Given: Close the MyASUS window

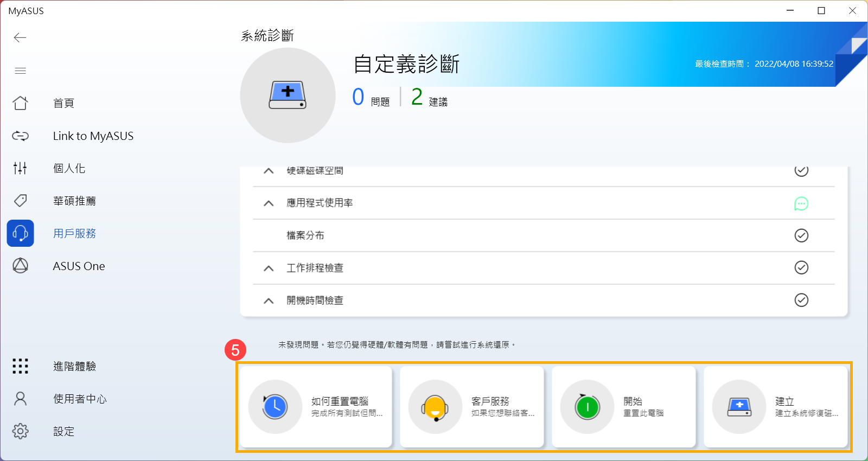Looking at the screenshot, I should click(x=852, y=10).
